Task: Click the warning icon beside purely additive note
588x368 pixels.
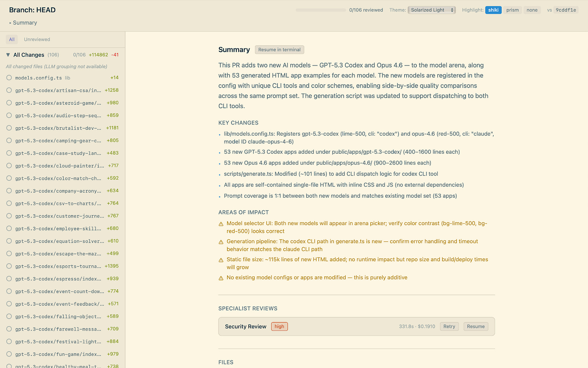Action: (x=221, y=278)
